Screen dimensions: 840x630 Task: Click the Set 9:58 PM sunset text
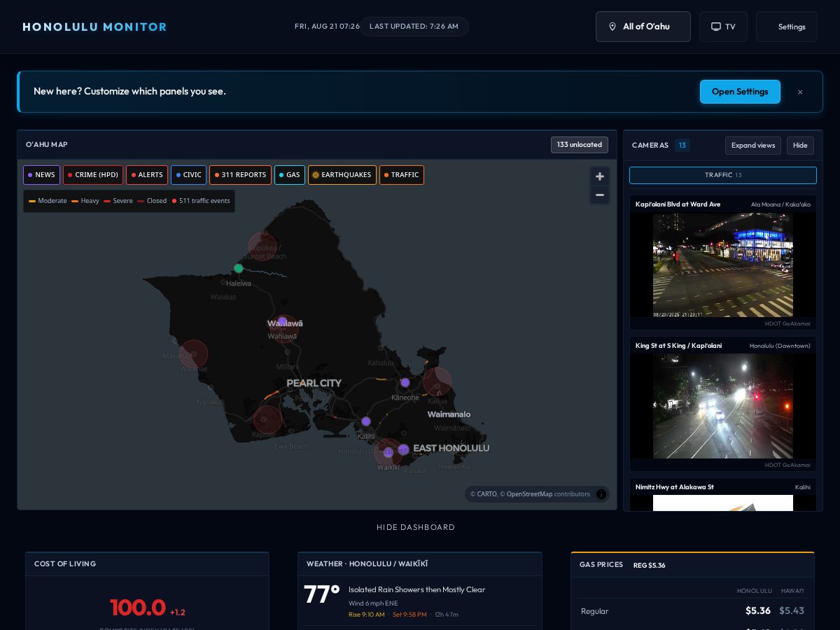[x=409, y=615]
